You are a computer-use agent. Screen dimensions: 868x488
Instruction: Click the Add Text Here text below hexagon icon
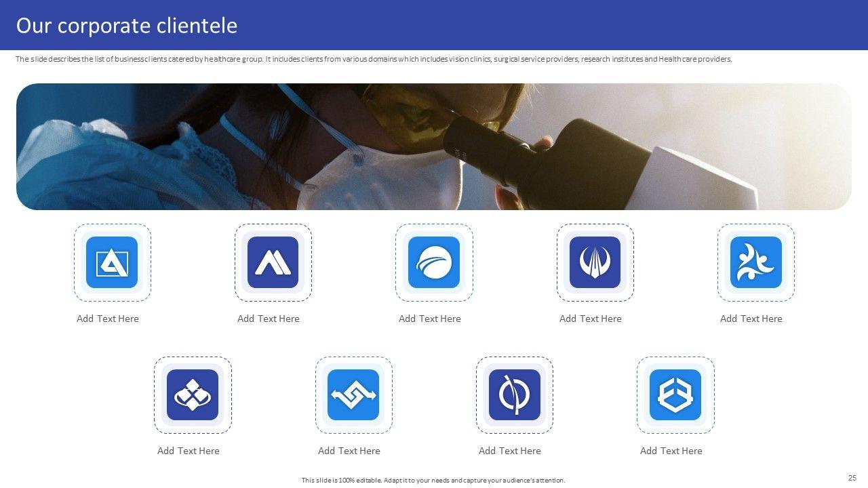click(671, 450)
